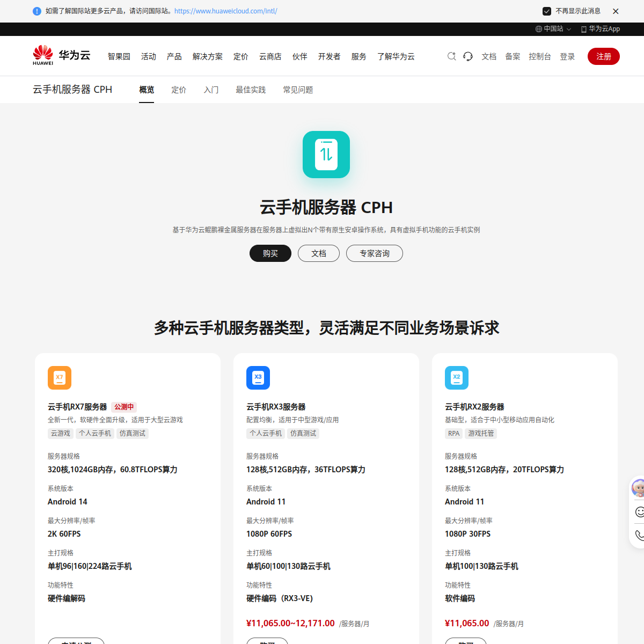Click the 专家咨询 button
The height and width of the screenshot is (644, 644).
[375, 253]
